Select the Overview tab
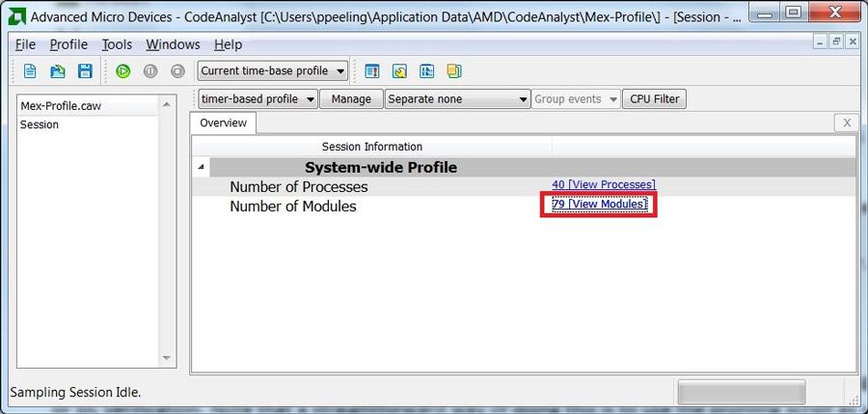 click(x=223, y=123)
